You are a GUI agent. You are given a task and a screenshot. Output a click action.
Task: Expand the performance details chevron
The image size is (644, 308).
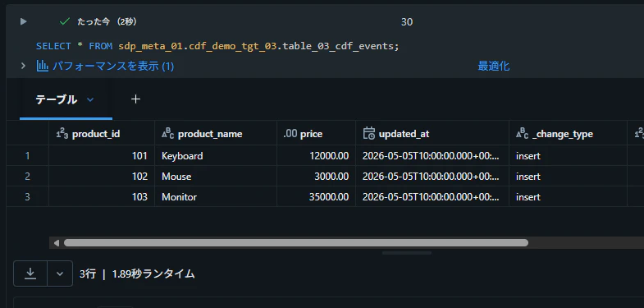point(24,66)
